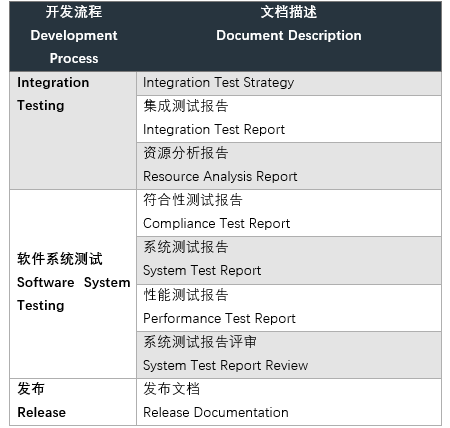Click the System Test Report line
This screenshot has width=450, height=428.
pos(202,271)
